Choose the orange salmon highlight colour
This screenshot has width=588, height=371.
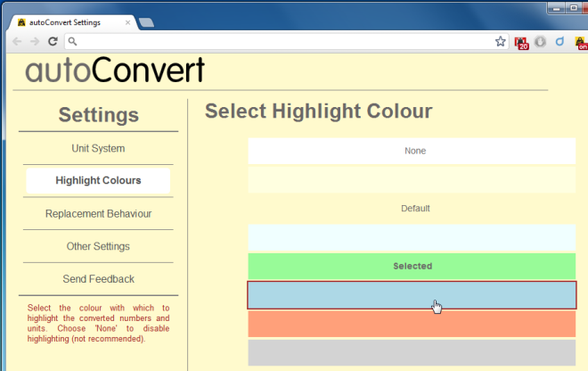click(412, 324)
